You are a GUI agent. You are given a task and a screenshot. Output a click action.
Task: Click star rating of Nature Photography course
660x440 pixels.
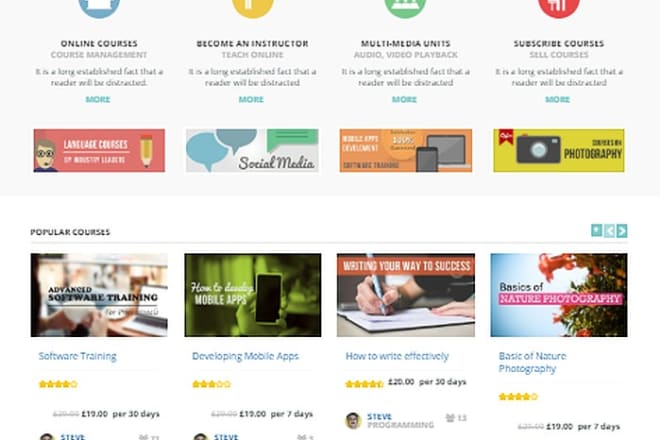518,397
